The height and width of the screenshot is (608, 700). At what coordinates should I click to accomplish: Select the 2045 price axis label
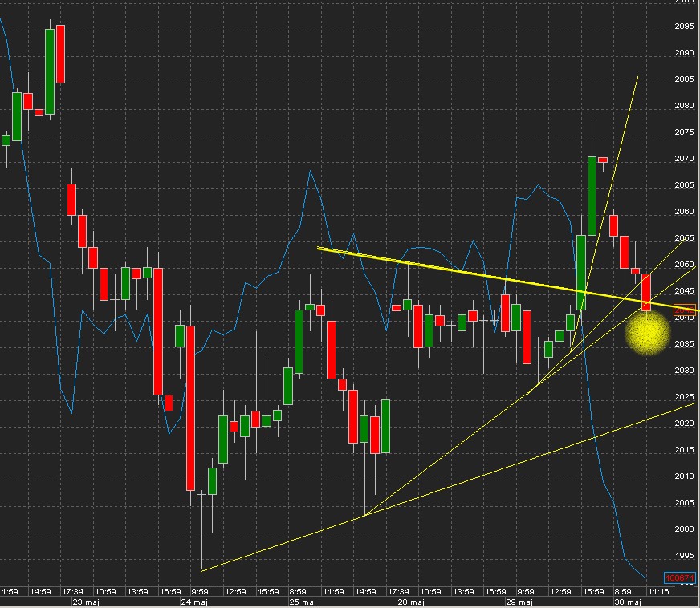684,291
